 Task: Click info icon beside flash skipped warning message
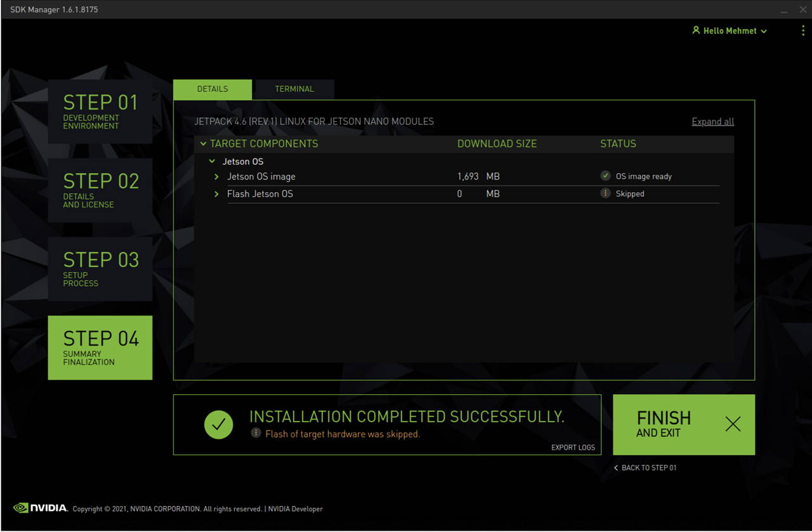tap(256, 434)
